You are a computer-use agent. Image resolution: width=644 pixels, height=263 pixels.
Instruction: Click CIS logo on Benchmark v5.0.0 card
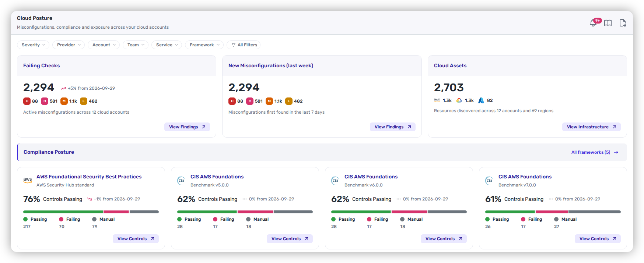(x=181, y=180)
